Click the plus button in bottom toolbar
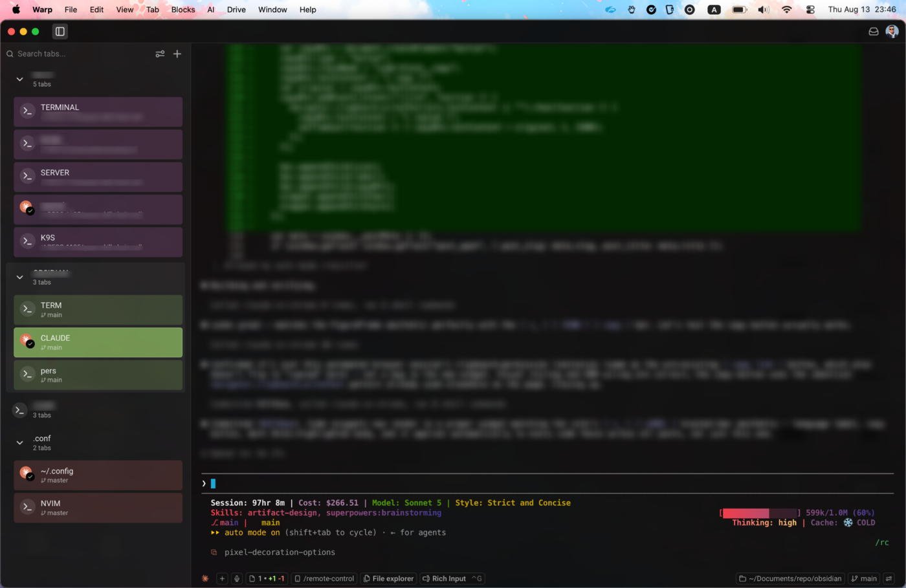The width and height of the screenshot is (906, 588). click(222, 578)
